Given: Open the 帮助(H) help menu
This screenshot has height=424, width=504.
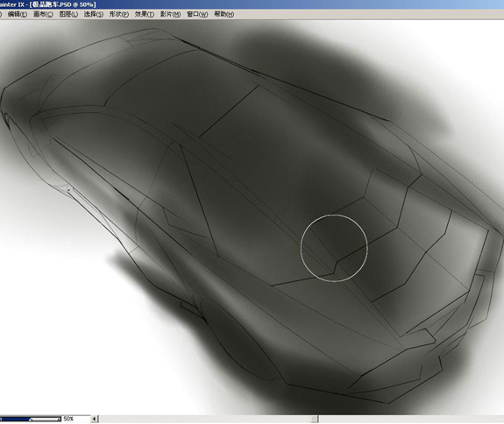Looking at the screenshot, I should pos(224,14).
